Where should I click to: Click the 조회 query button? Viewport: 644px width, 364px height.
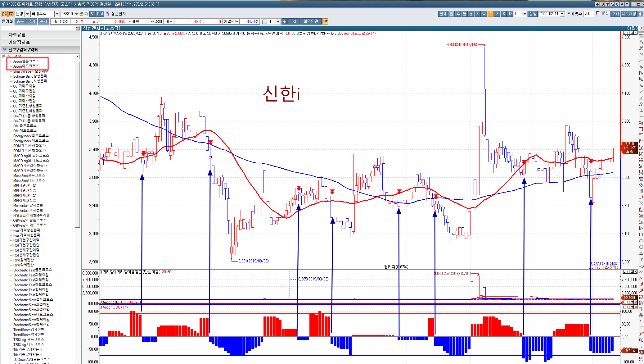615,14
